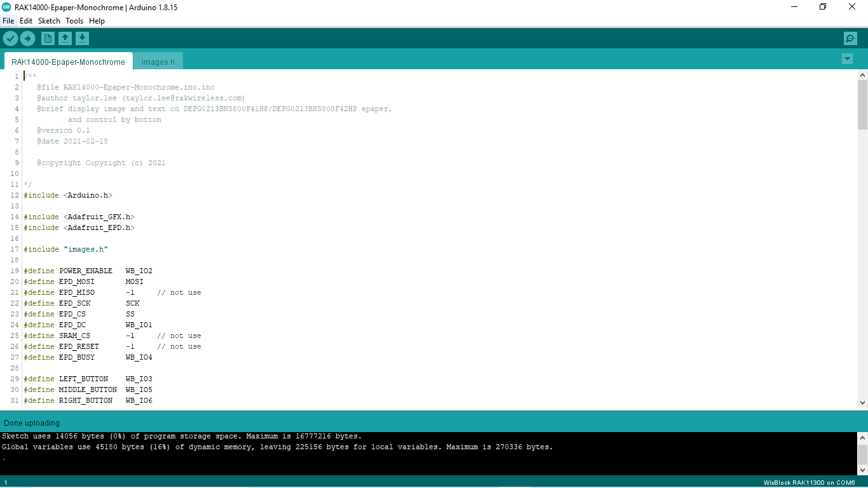Click the '#include <Arduino.h>' line
This screenshot has height=488, width=868.
(x=68, y=195)
